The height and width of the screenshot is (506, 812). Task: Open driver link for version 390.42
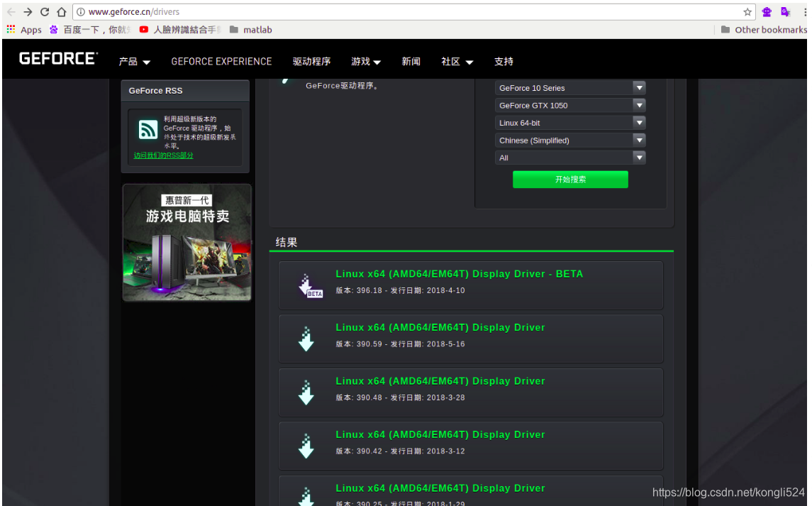coord(440,434)
